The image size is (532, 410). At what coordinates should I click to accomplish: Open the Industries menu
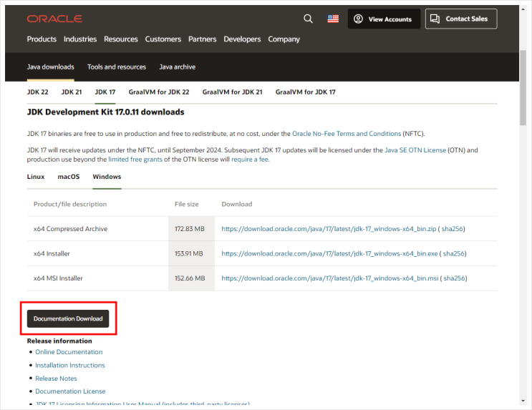[80, 39]
